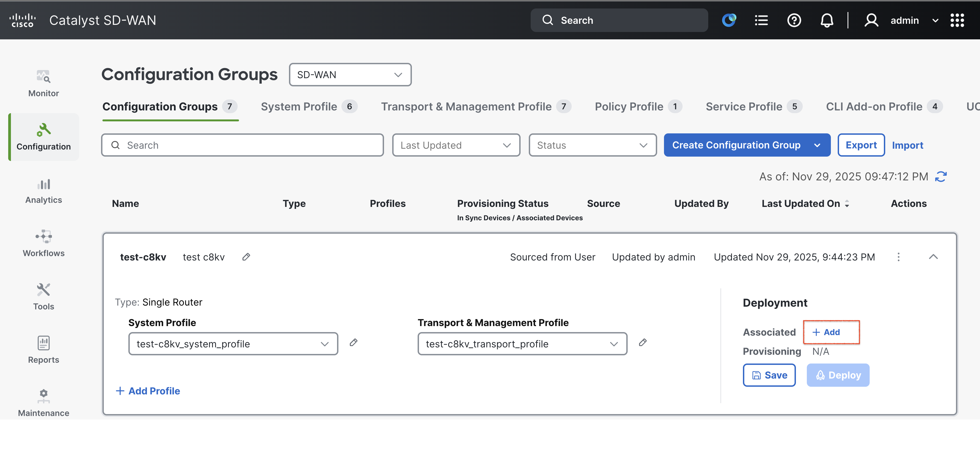
Task: Edit the System Profile via its pencil icon
Action: tap(353, 343)
